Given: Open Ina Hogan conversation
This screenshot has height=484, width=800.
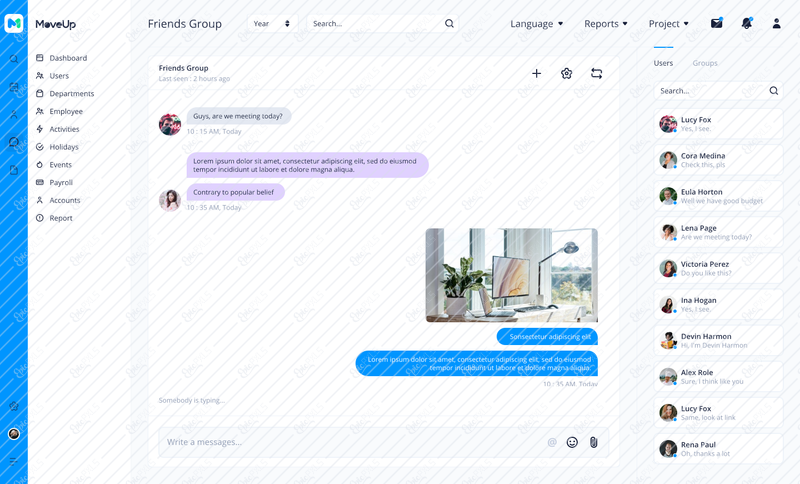Looking at the screenshot, I should pos(718,304).
